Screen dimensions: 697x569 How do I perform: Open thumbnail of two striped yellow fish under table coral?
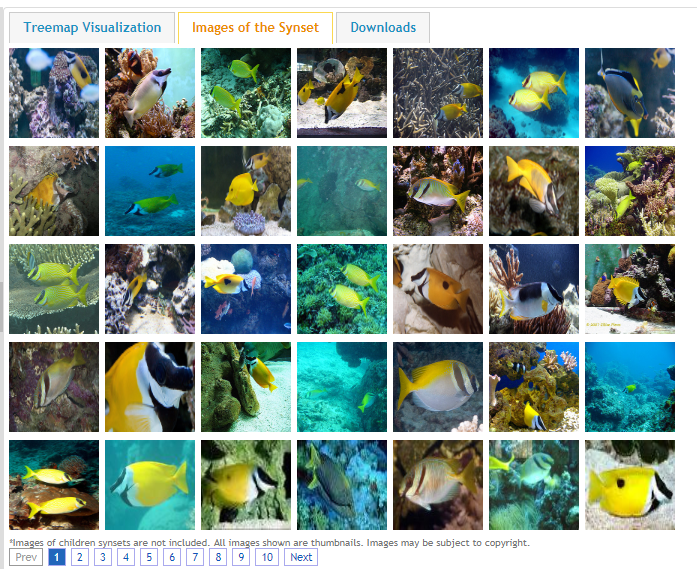(x=54, y=289)
